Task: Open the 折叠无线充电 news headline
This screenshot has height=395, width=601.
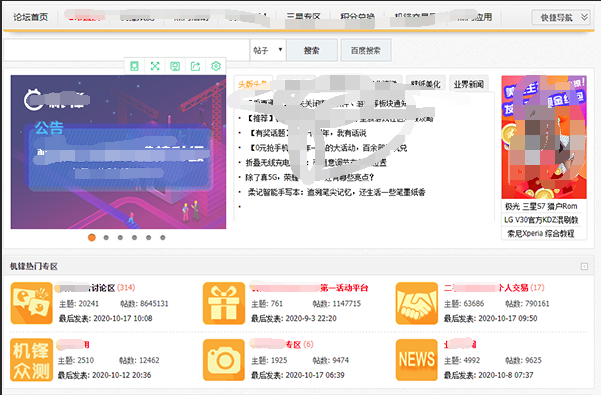Action: pyautogui.click(x=316, y=162)
